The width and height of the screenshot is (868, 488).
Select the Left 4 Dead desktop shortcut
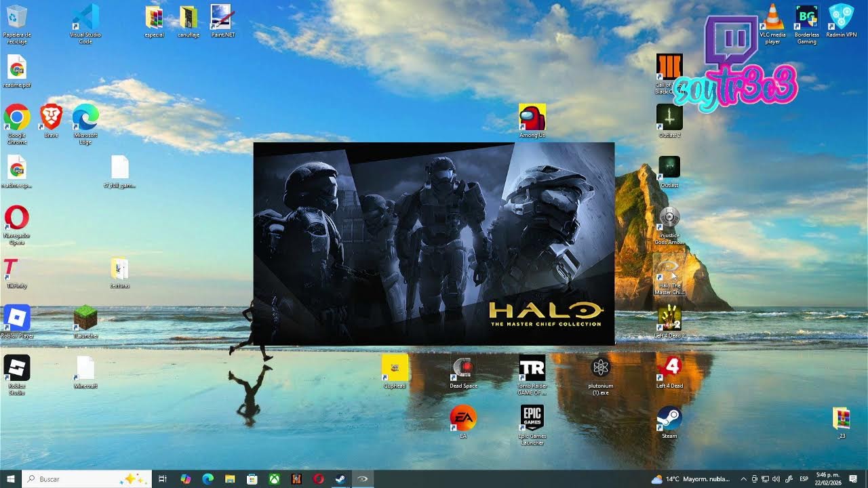(669, 372)
